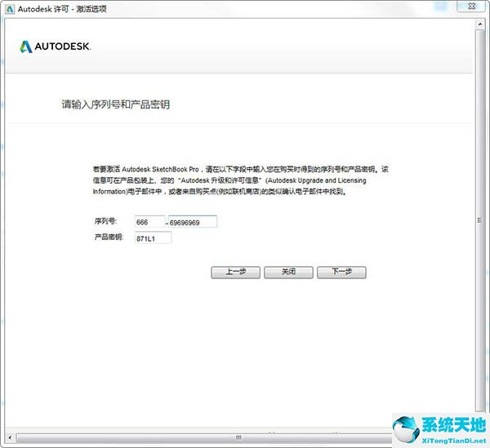
Task: Click the 下一步 (Next) button
Action: pyautogui.click(x=341, y=273)
